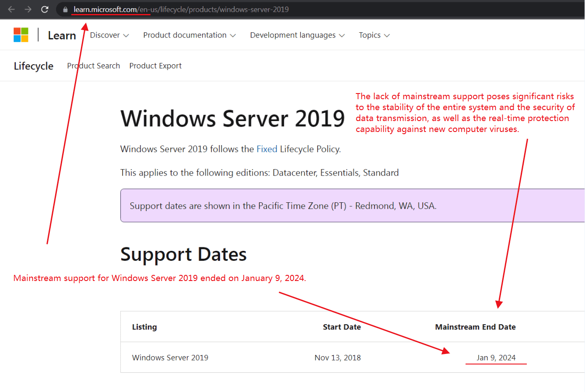The height and width of the screenshot is (392, 585).
Task: Click the padlock site security icon
Action: click(65, 10)
